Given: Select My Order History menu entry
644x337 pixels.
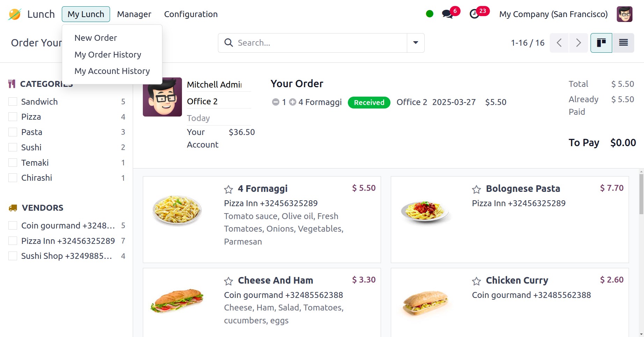Looking at the screenshot, I should (x=108, y=55).
